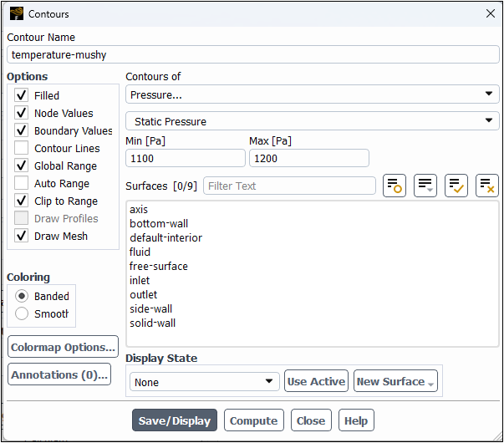Screen dimensions: 504x443
Task: Open the Display State dropdown showing None
Action: click(204, 382)
